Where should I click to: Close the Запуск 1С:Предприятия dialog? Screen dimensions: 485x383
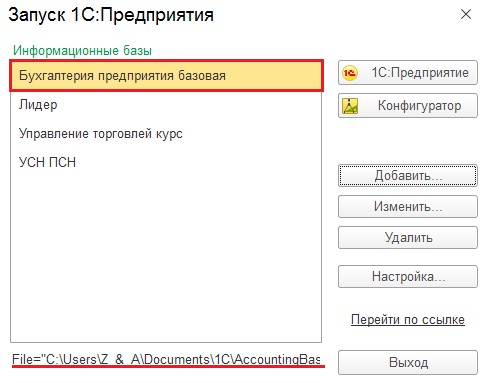[466, 14]
